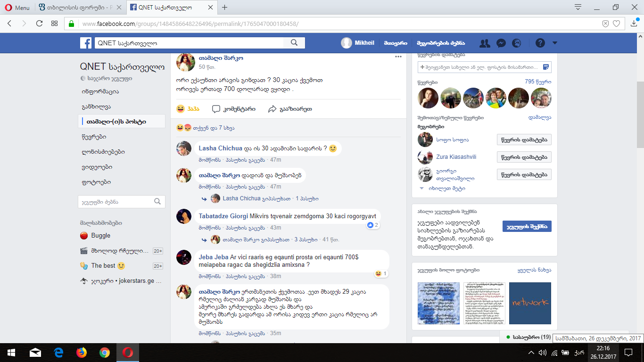Open the network photo thumbnail
Image resolution: width=644 pixels, height=362 pixels.
[530, 303]
